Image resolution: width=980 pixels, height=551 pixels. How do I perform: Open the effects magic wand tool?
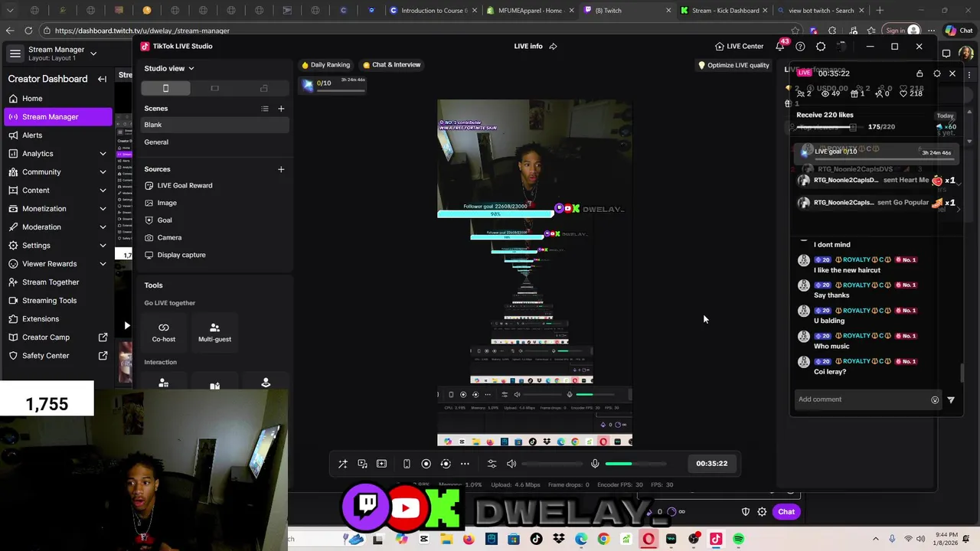point(343,464)
